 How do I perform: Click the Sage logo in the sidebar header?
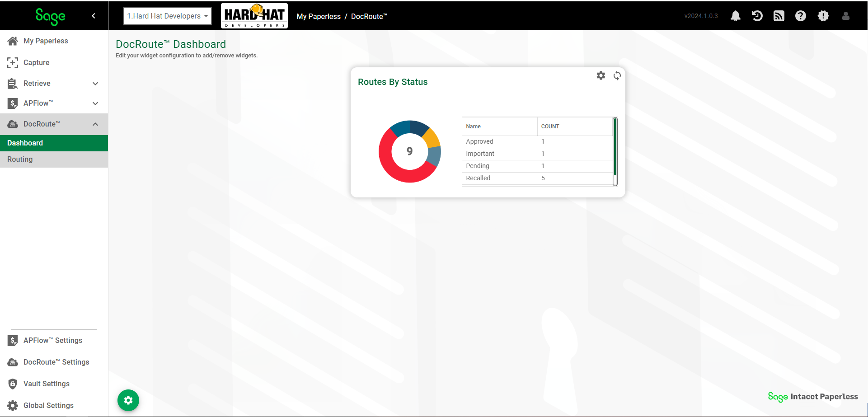pos(51,16)
